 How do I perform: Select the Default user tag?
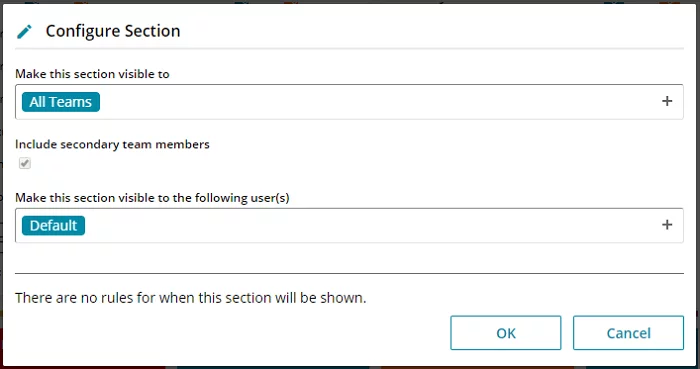(x=53, y=225)
